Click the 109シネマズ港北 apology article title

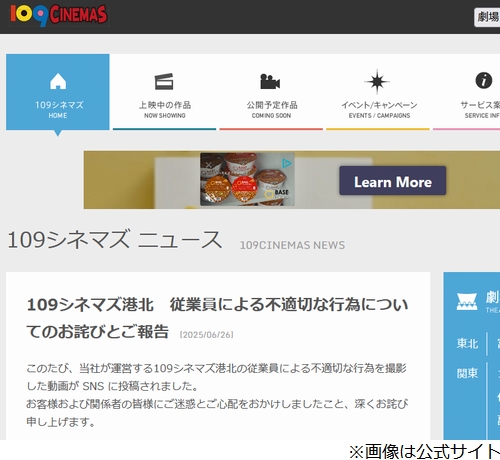coord(217,318)
